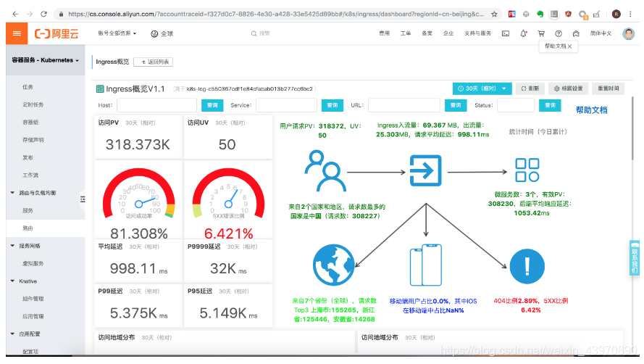Open the 30天（相对） time range dropdown

(482, 88)
